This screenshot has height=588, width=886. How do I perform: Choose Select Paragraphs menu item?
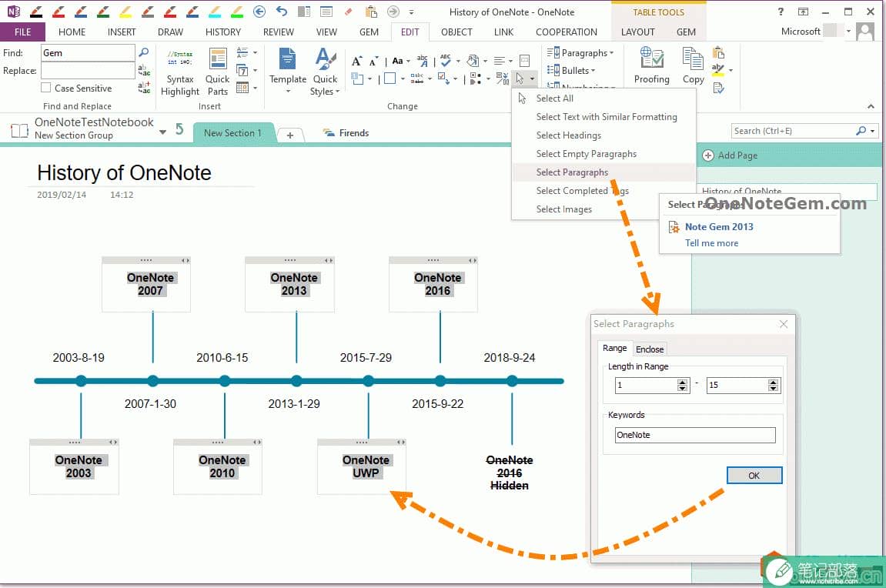(x=603, y=172)
